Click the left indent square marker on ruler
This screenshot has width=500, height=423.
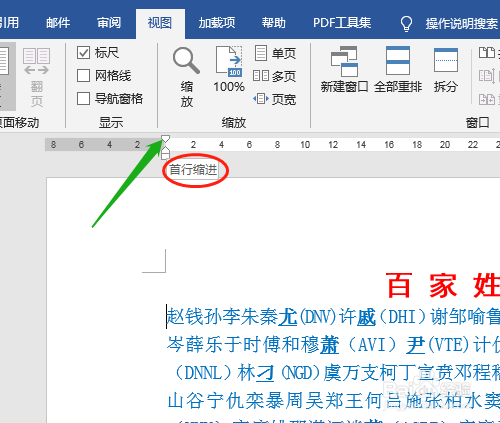pos(166,155)
